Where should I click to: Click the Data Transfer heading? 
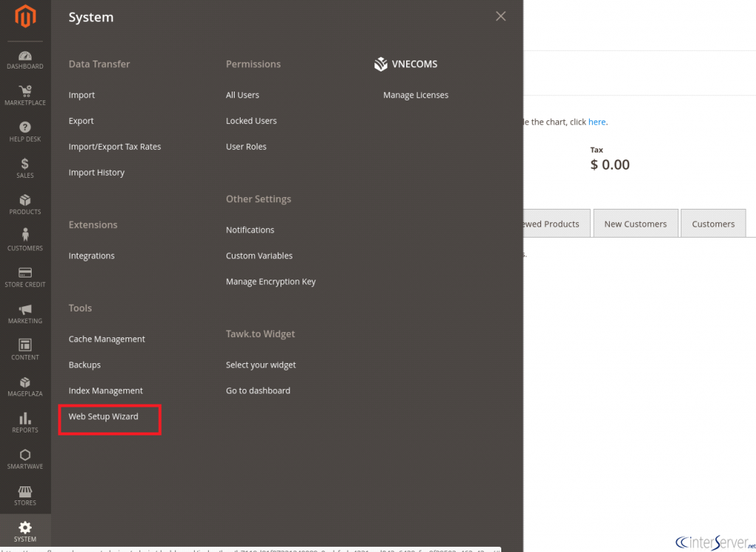coord(100,64)
